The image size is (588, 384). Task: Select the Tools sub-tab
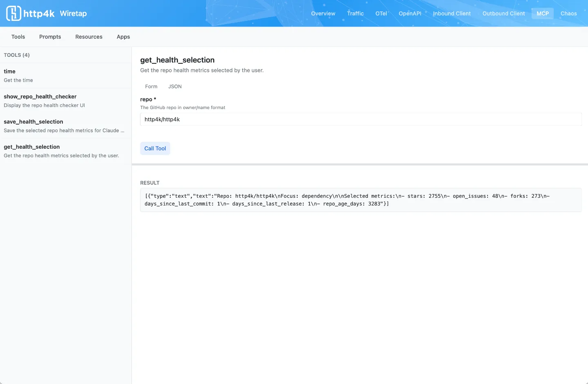[x=18, y=37]
